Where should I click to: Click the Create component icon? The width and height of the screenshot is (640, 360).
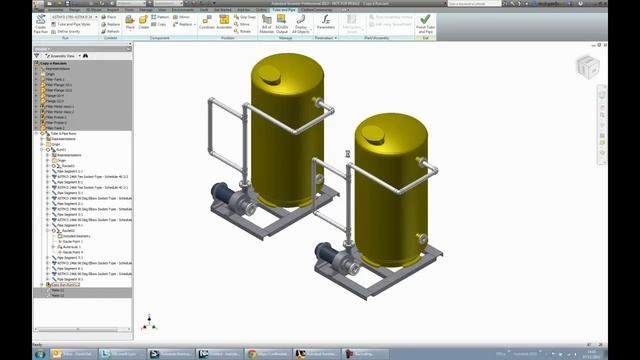144,22
